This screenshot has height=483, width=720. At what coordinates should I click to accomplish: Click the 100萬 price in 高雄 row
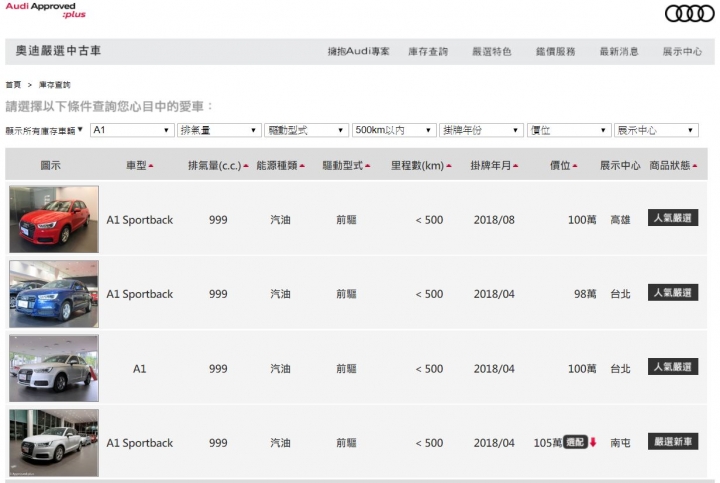(x=582, y=220)
